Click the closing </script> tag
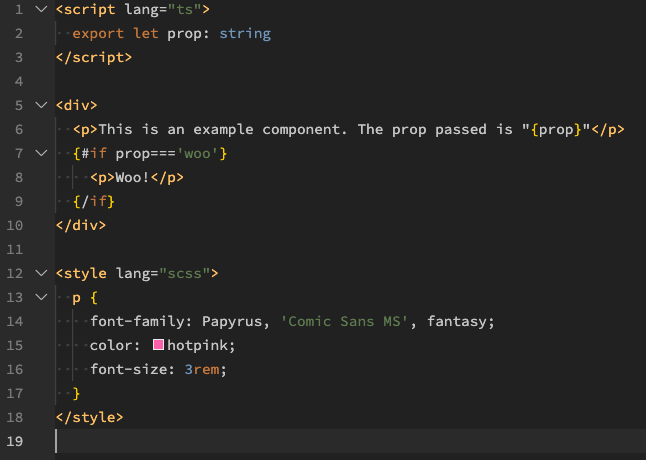646x460 pixels. pos(94,57)
